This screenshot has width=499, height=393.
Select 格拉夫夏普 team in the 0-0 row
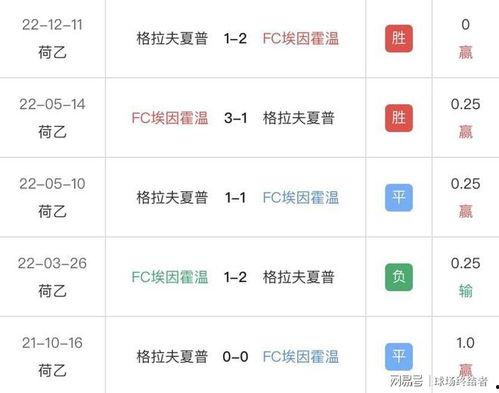click(172, 357)
